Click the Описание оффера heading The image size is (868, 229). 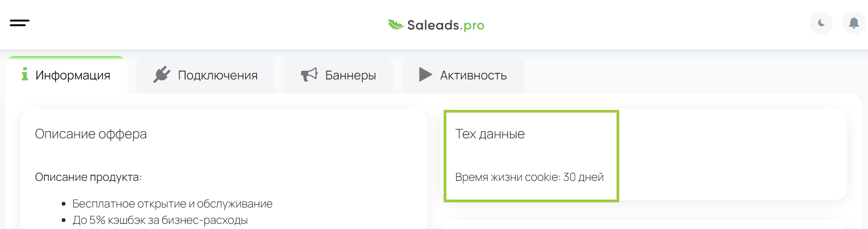[x=91, y=135]
